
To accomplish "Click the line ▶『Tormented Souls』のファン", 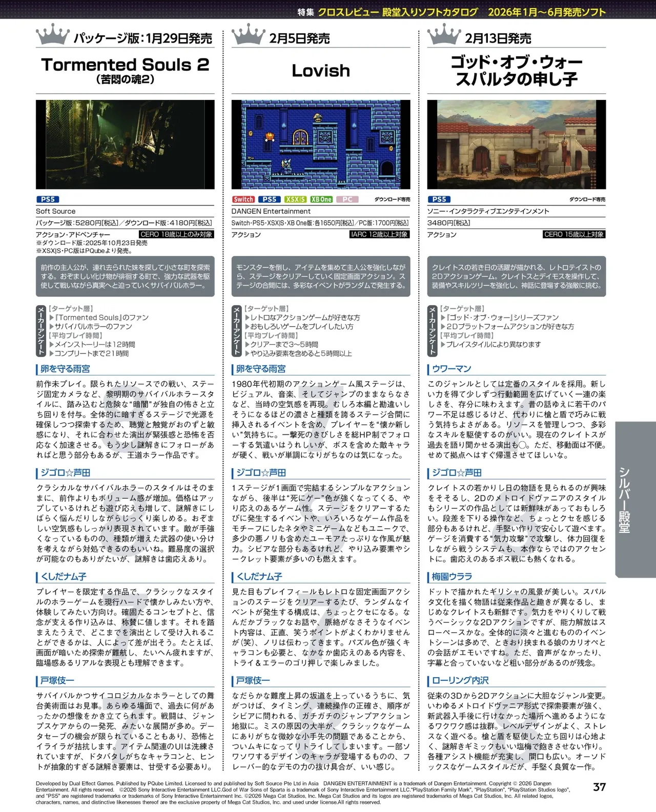I will 99,318.
